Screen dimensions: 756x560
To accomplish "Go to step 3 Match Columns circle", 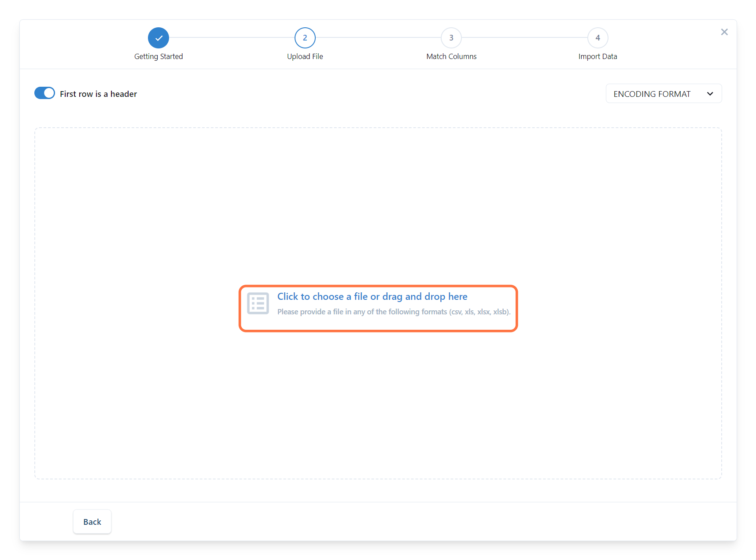I will pyautogui.click(x=451, y=38).
